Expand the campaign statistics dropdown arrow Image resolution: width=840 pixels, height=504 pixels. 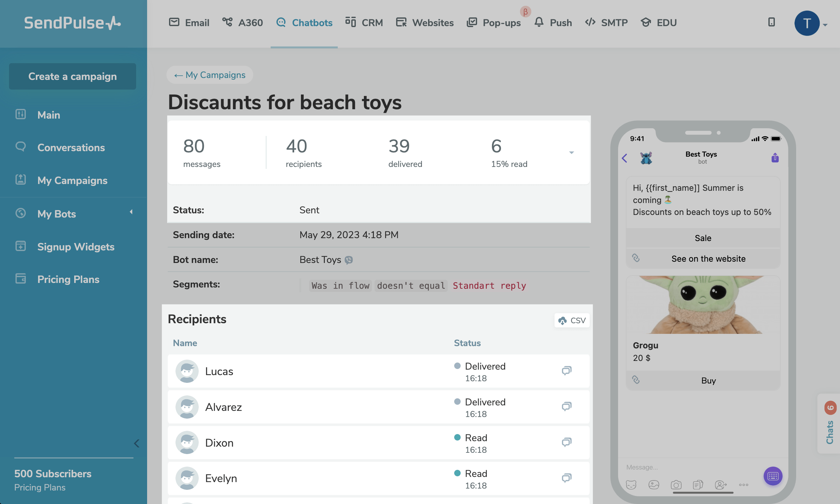click(571, 152)
